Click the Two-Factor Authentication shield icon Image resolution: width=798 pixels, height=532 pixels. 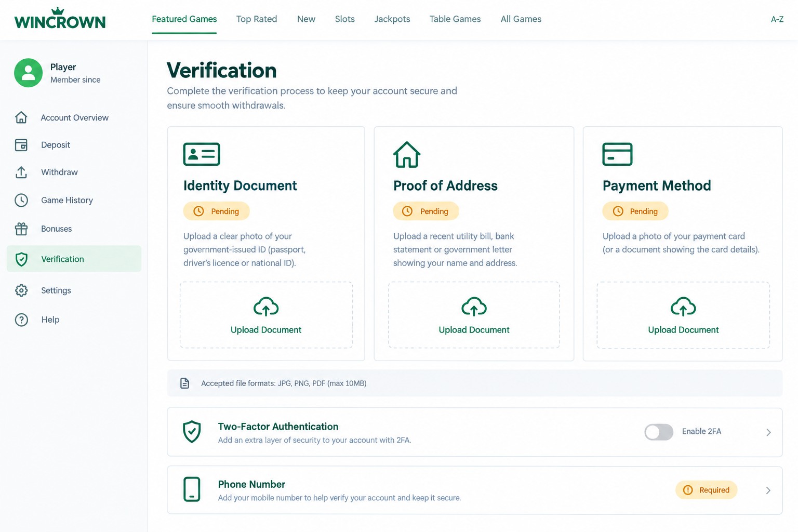point(192,432)
